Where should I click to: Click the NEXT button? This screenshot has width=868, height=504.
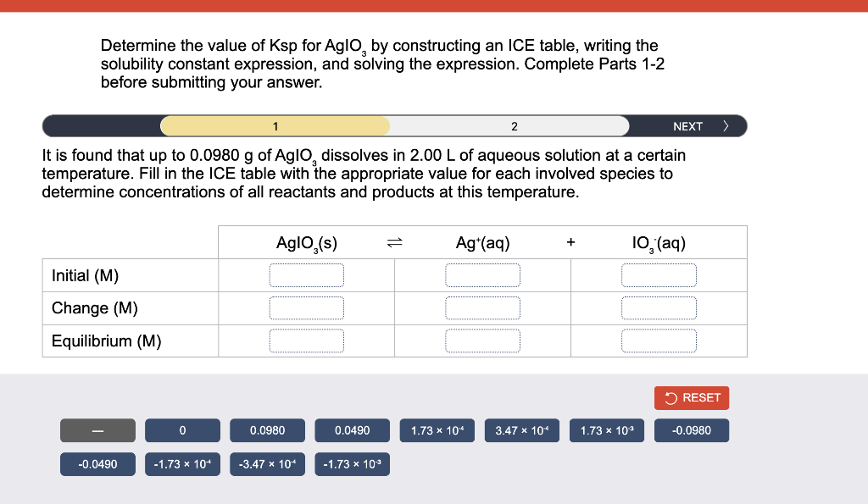pos(687,125)
